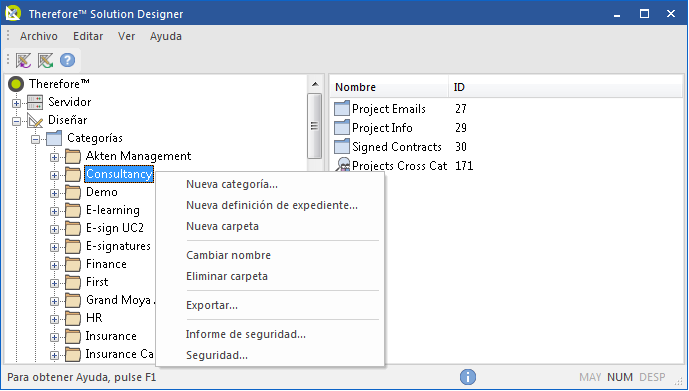
Task: Click the blue info icon in status bar
Action: point(468,377)
